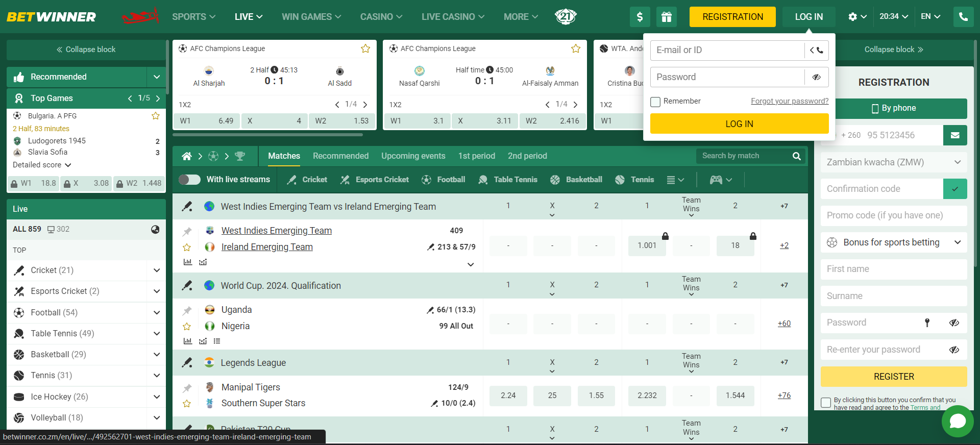980x445 pixels.
Task: Pin the Manipal Tigers match
Action: pos(187,388)
